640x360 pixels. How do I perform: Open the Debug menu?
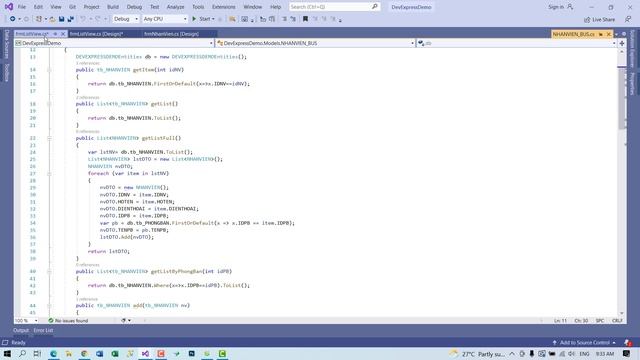click(134, 7)
